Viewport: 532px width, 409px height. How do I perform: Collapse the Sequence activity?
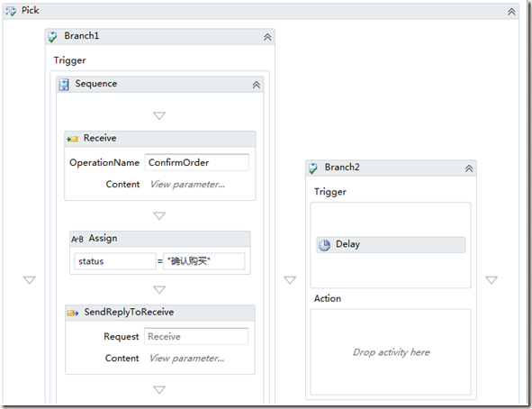[x=257, y=85]
